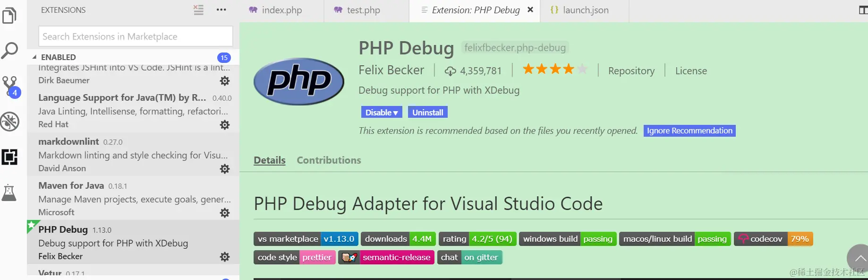The image size is (868, 280).
Task: Click the Felix Becker publisher link
Action: click(391, 70)
